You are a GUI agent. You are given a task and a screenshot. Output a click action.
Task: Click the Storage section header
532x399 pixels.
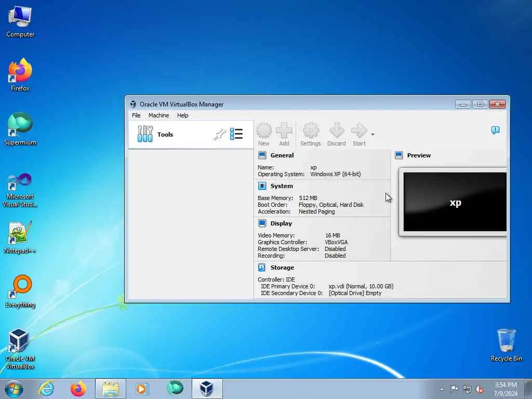click(x=282, y=268)
